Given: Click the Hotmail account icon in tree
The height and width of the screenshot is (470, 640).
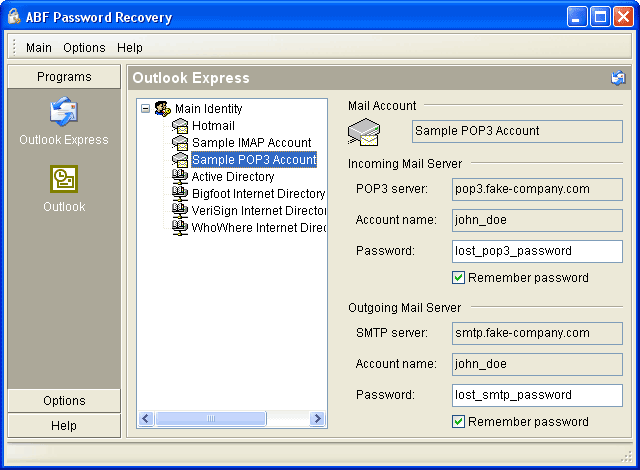Looking at the screenshot, I should click(180, 126).
